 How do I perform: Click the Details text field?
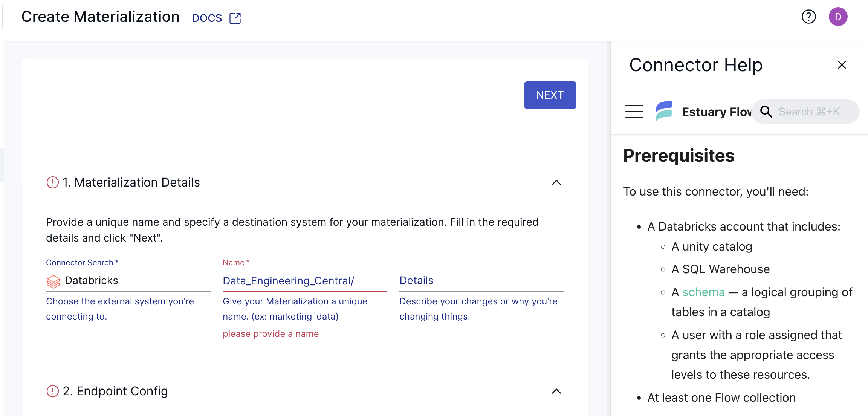[x=481, y=281]
